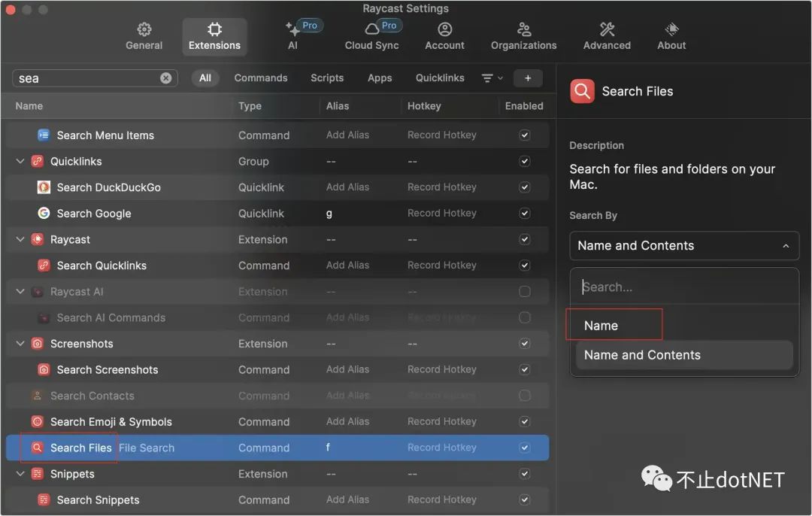Collapse the Raycast AI group
812x516 pixels.
20,292
